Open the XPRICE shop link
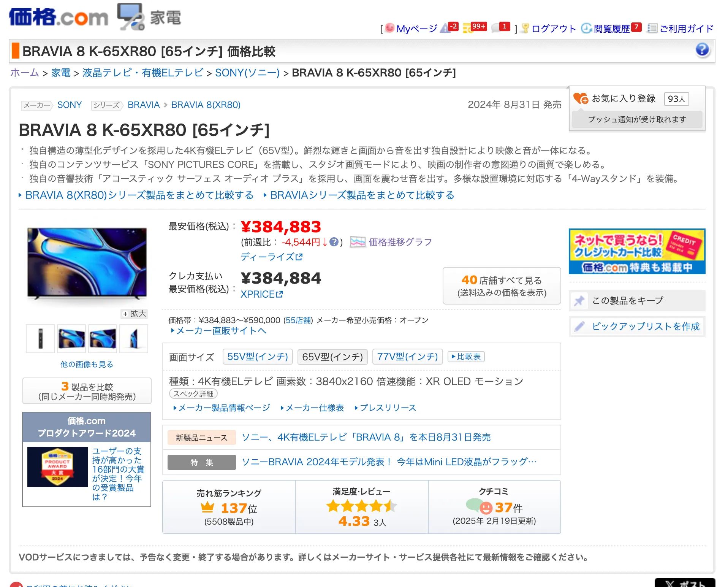Viewport: 728px width, 587px height. pyautogui.click(x=261, y=294)
